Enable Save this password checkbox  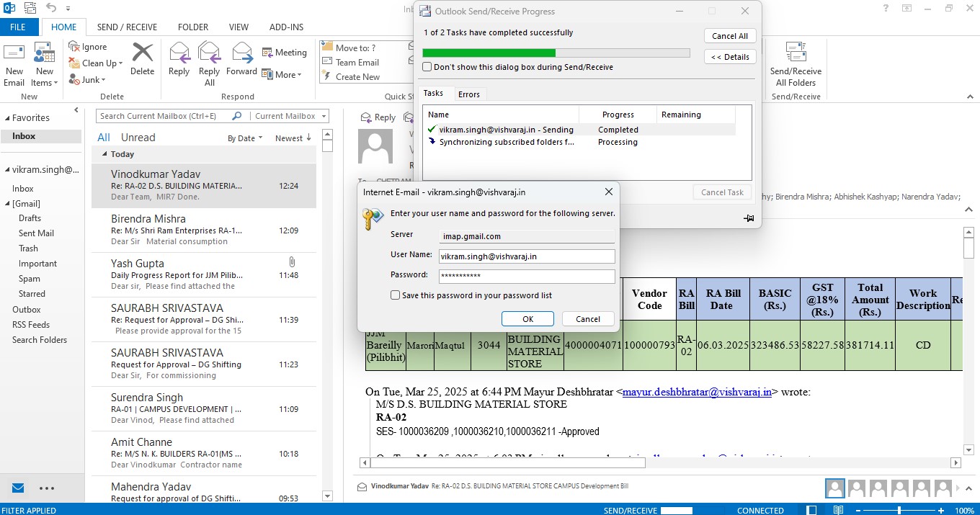(x=395, y=295)
